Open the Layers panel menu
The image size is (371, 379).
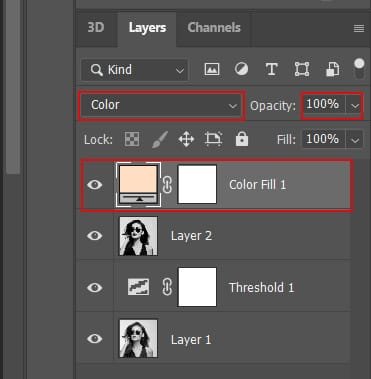pyautogui.click(x=359, y=29)
